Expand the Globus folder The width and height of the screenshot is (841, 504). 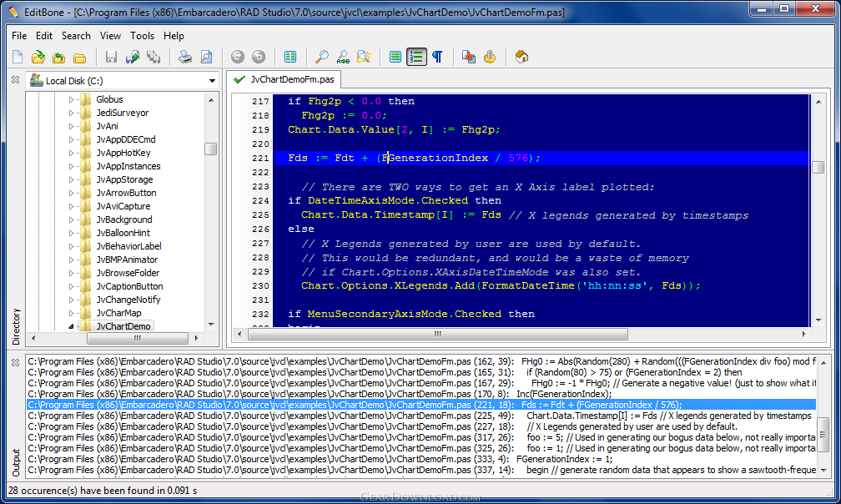point(71,99)
